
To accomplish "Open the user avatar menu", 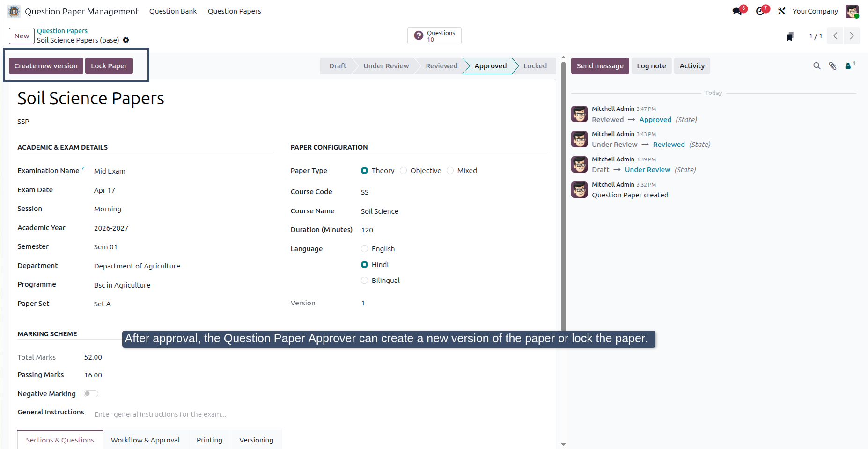I will [852, 11].
